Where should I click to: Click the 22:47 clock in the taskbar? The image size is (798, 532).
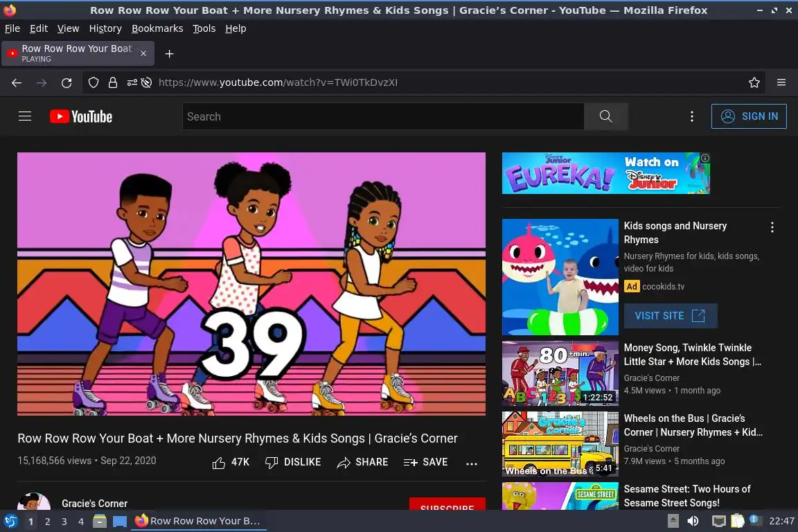pos(781,521)
